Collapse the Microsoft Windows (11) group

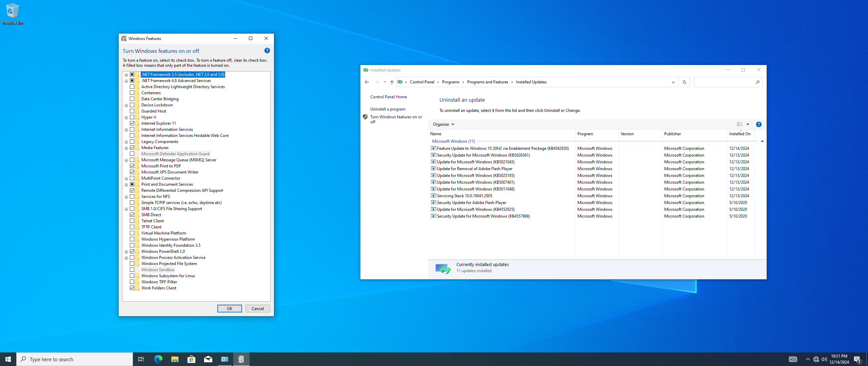[762, 141]
